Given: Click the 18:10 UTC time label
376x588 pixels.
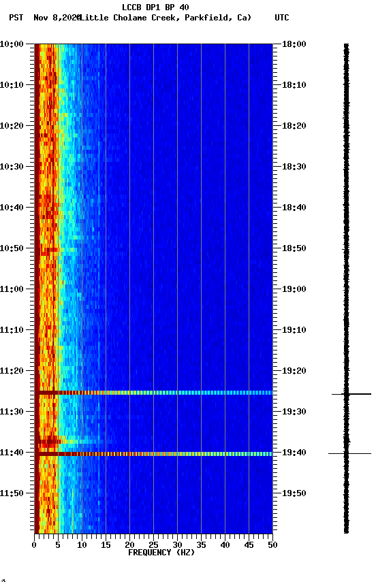Looking at the screenshot, I should [294, 85].
